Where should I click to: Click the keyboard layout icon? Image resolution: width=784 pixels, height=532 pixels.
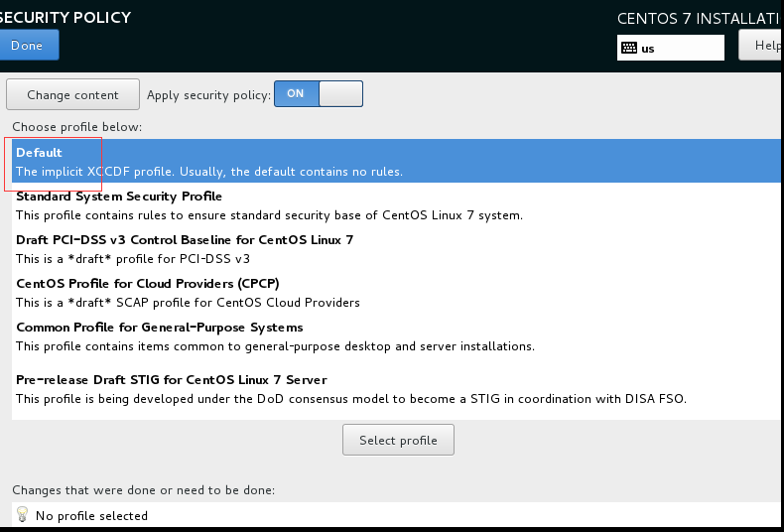[x=629, y=48]
